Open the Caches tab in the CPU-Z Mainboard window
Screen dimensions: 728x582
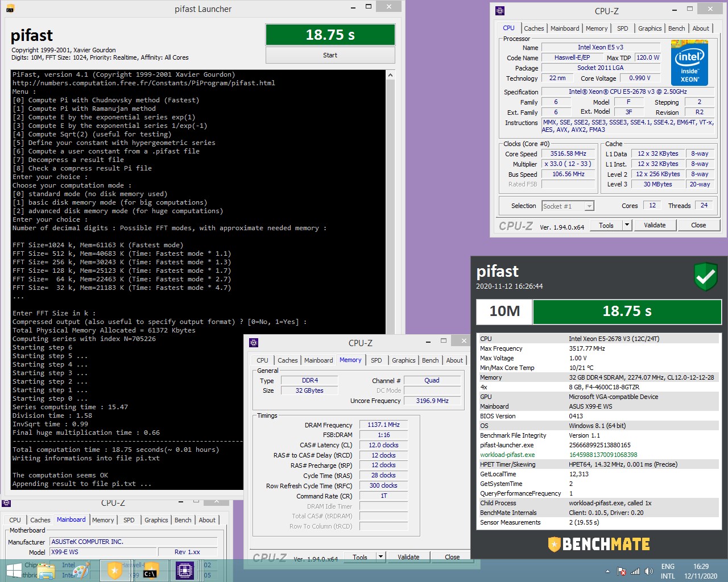pos(40,520)
